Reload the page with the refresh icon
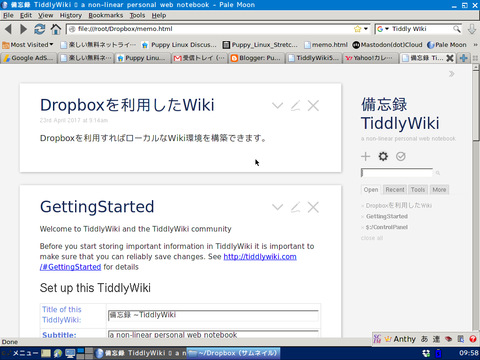Image resolution: width=480 pixels, height=360 pixels. [40, 29]
